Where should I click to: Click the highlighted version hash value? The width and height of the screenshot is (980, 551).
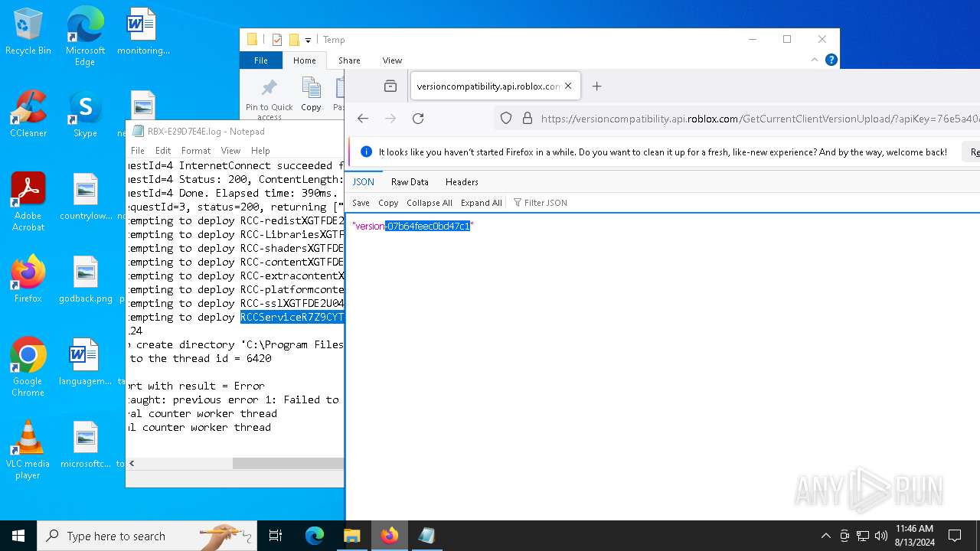428,227
